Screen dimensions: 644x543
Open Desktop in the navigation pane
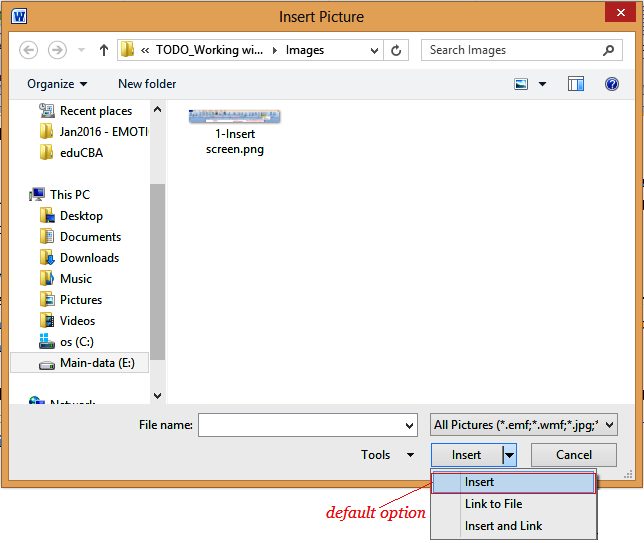pyautogui.click(x=71, y=216)
